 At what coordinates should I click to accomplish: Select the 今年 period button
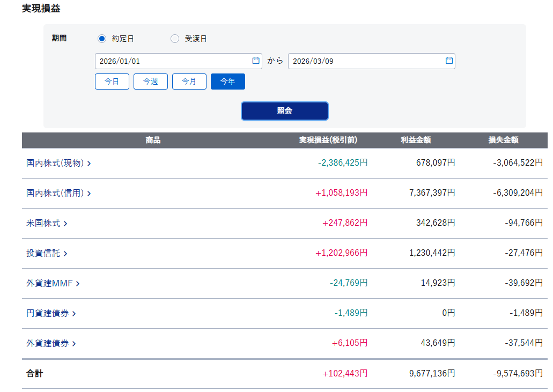click(228, 82)
